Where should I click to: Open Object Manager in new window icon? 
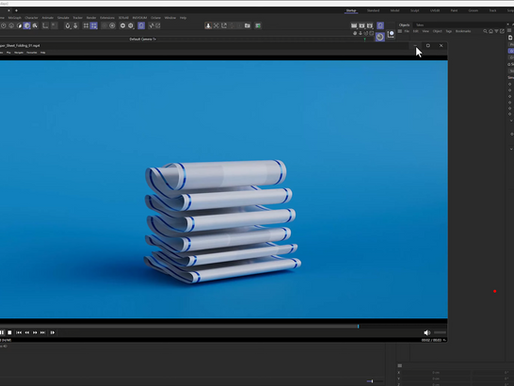pyautogui.click(x=502, y=31)
